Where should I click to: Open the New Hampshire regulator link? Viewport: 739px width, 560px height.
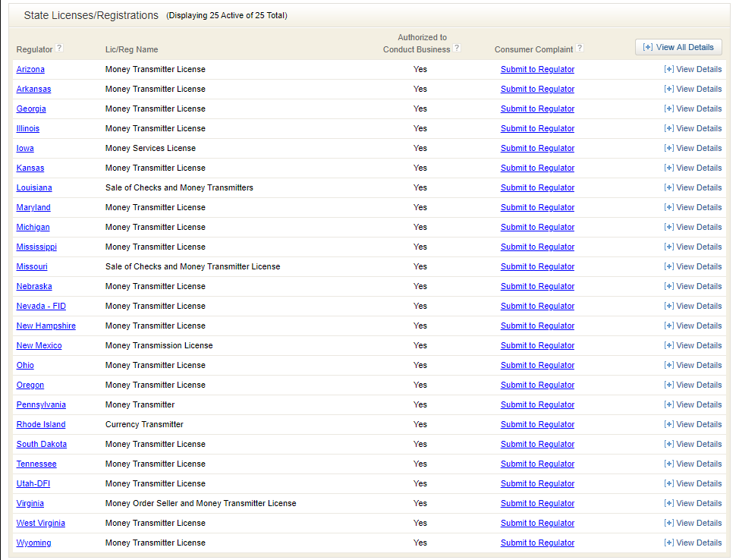[46, 326]
